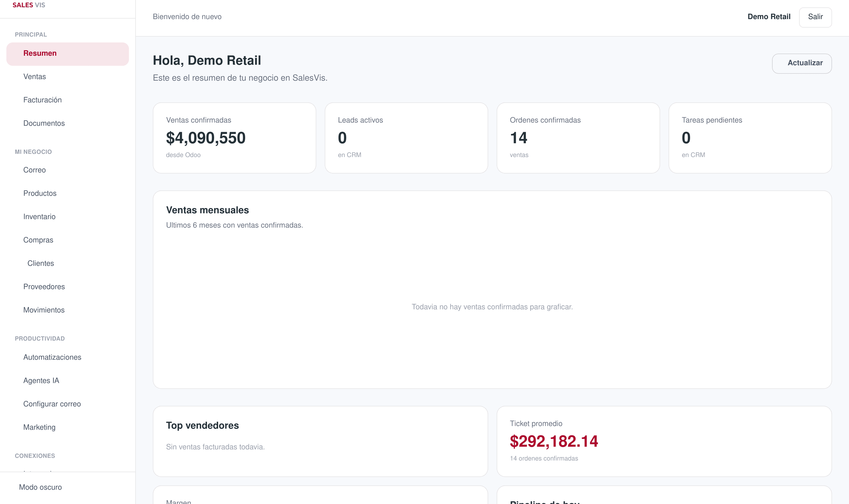The image size is (849, 504).
Task: Click the $4,090,550 sales value
Action: [205, 138]
